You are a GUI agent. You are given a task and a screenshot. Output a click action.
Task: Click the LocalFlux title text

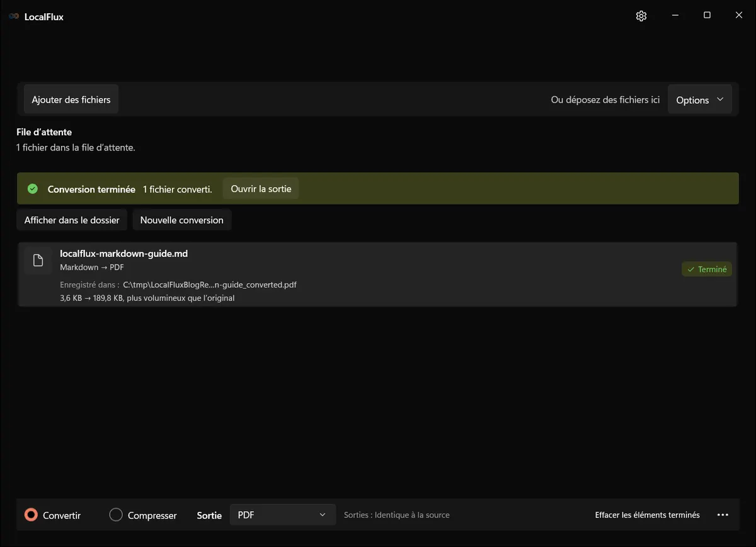44,17
